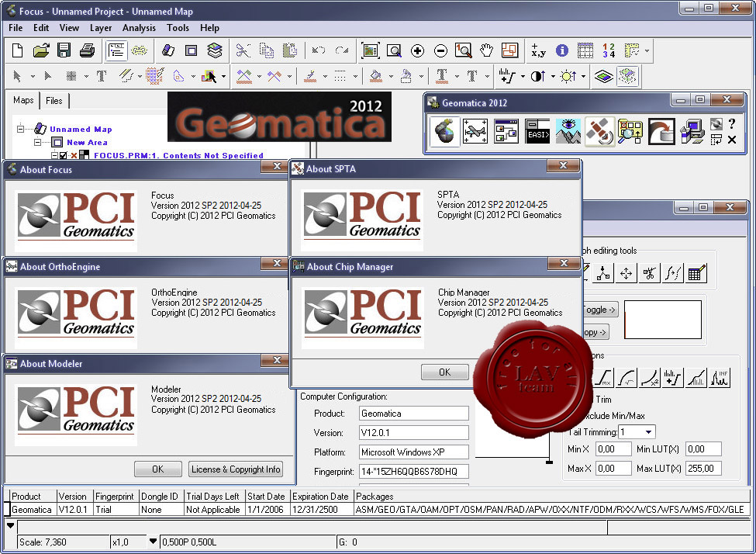
Task: Click the Zoom Out minus icon
Action: tap(440, 50)
